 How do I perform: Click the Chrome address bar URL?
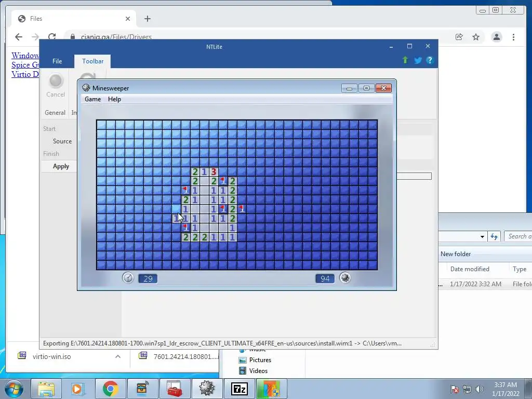116,37
